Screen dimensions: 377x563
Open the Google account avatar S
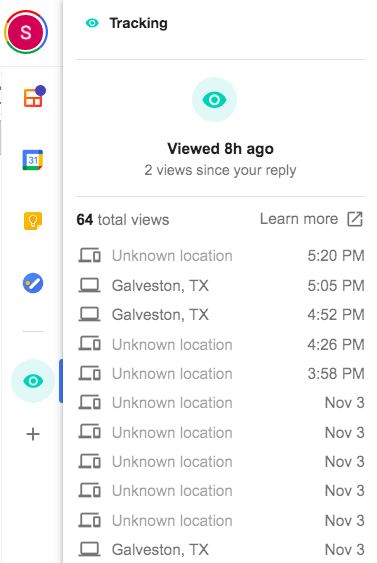pyautogui.click(x=26, y=32)
